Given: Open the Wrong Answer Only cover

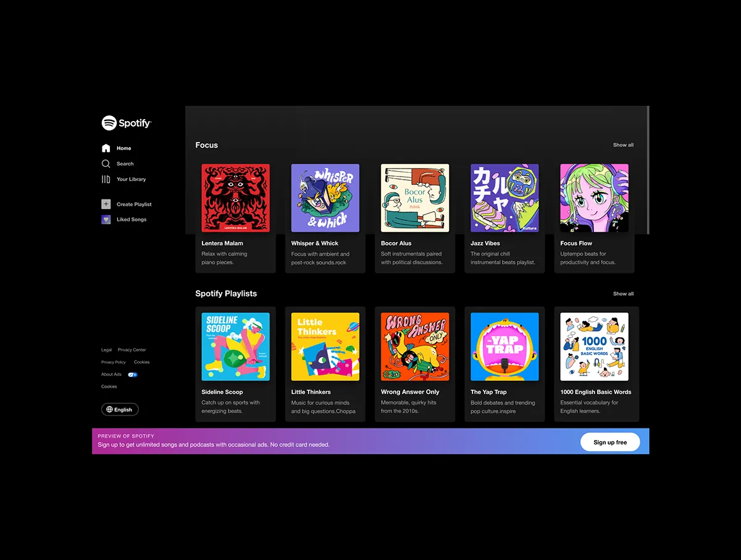Looking at the screenshot, I should (x=415, y=346).
